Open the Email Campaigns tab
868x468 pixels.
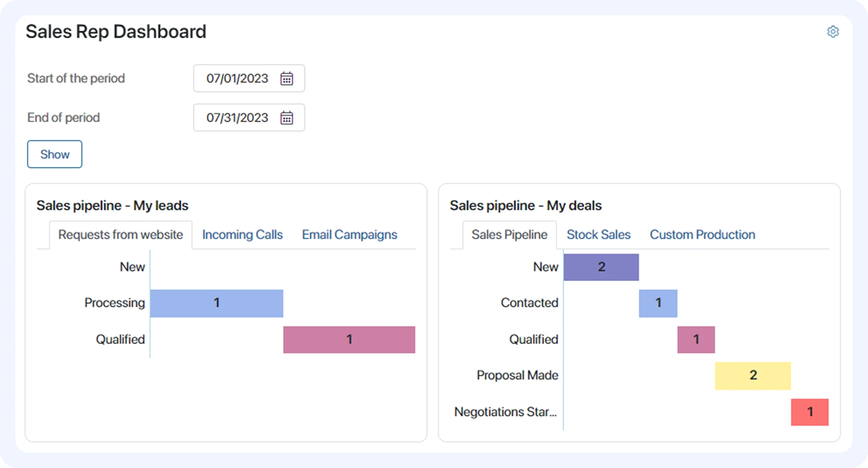pos(349,235)
